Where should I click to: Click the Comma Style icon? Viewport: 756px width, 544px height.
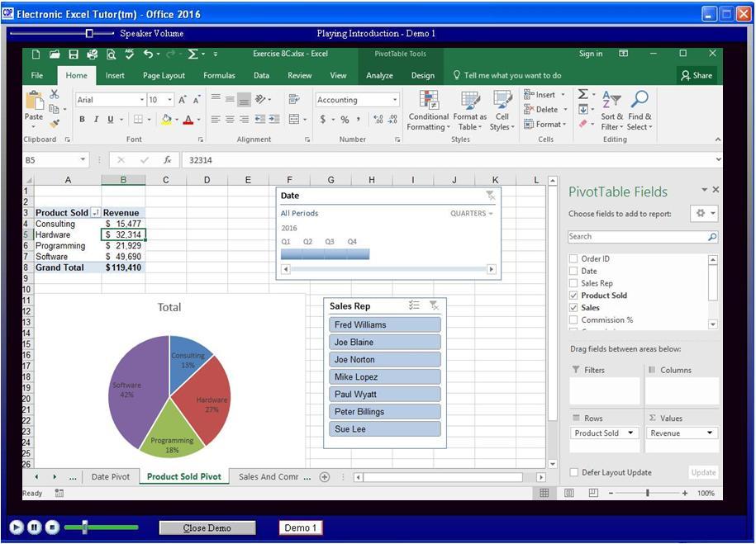click(x=359, y=119)
